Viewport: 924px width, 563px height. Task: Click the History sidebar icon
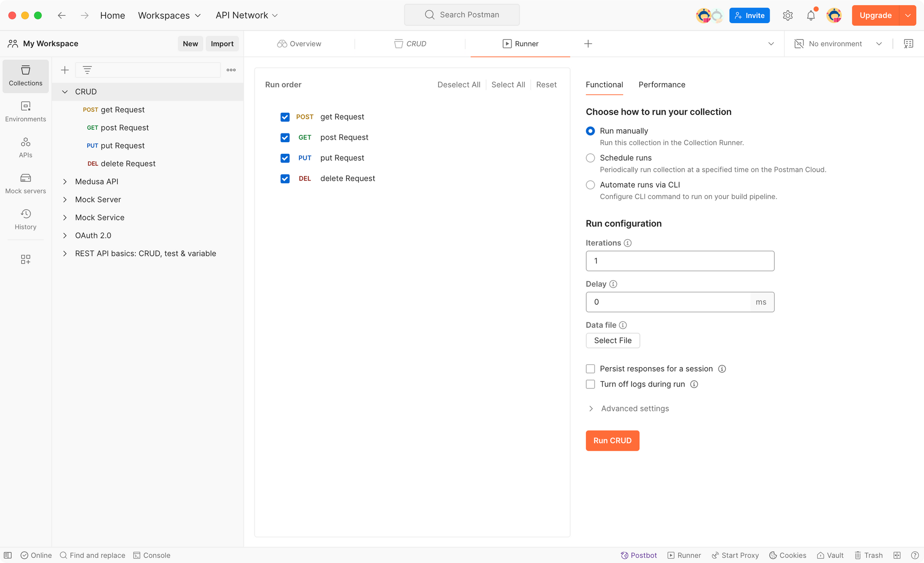pos(26,218)
